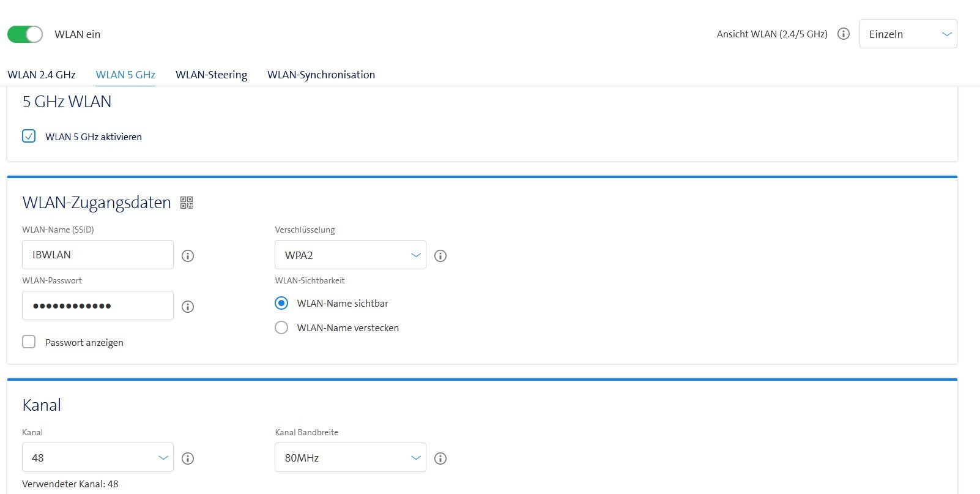Open the QR code for WLAN-Zugangsdaten
Image resolution: width=980 pixels, height=494 pixels.
click(x=187, y=203)
